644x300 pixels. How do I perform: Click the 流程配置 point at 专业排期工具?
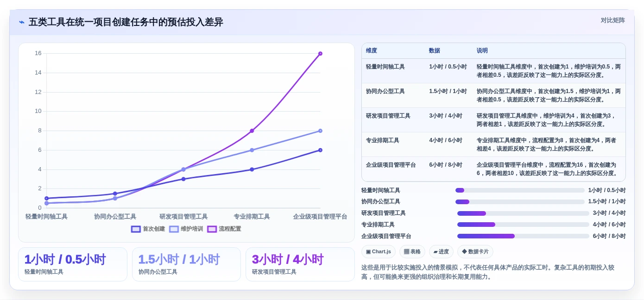[x=252, y=131]
